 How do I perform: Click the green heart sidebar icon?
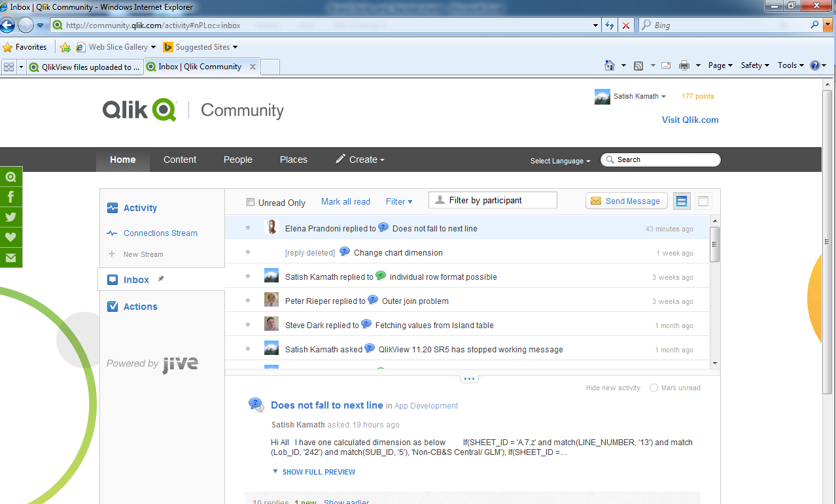pyautogui.click(x=11, y=237)
